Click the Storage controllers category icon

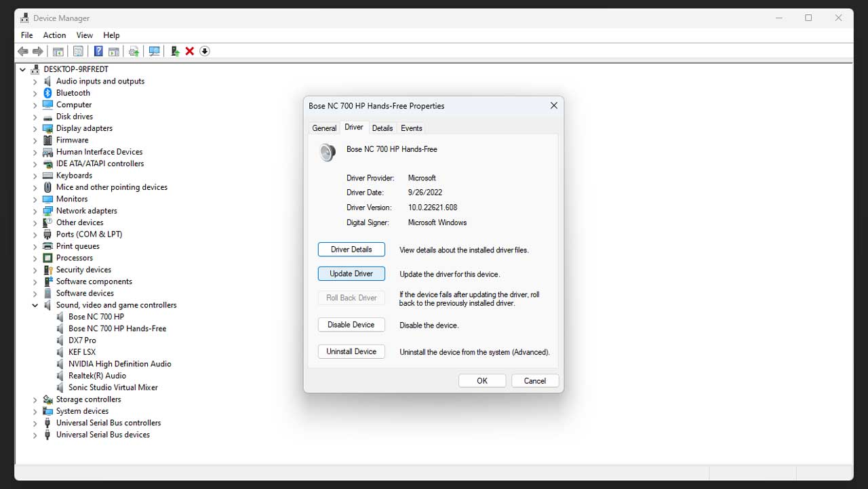[47, 399]
